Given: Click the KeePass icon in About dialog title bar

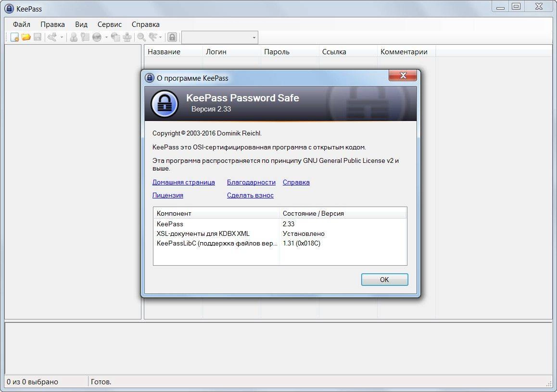Looking at the screenshot, I should coord(150,78).
